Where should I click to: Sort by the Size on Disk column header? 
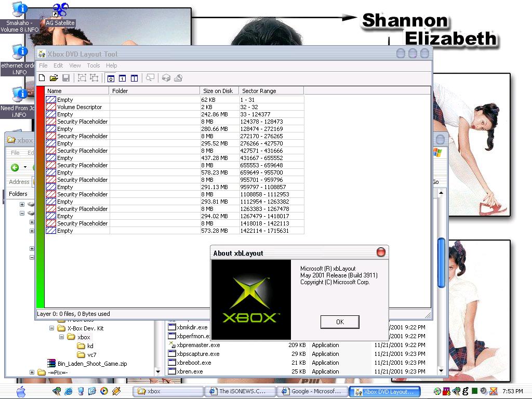pos(220,90)
